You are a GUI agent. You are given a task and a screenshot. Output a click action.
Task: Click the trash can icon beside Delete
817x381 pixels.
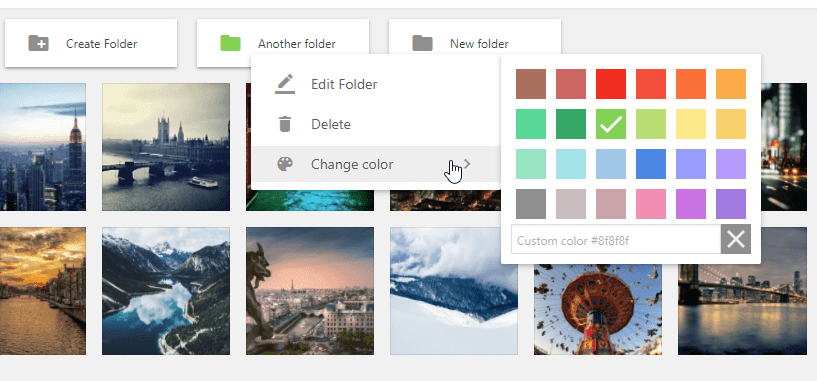click(284, 124)
